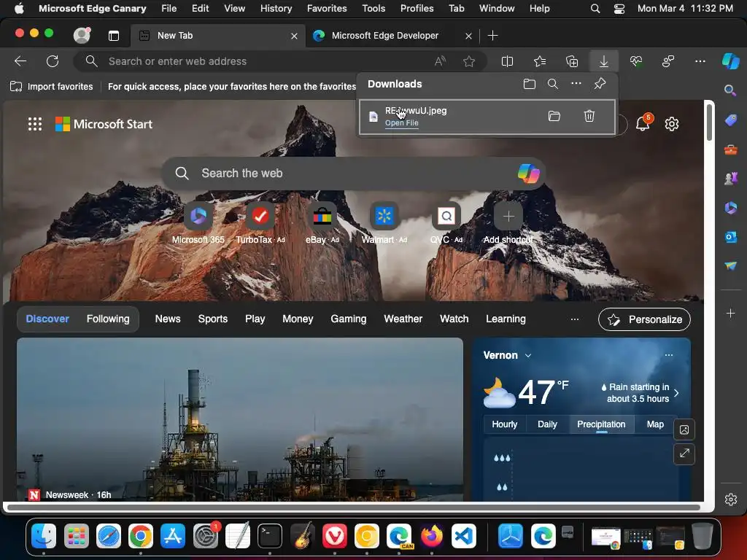Open the Walmart shortcut tile
The image size is (747, 560).
384,223
